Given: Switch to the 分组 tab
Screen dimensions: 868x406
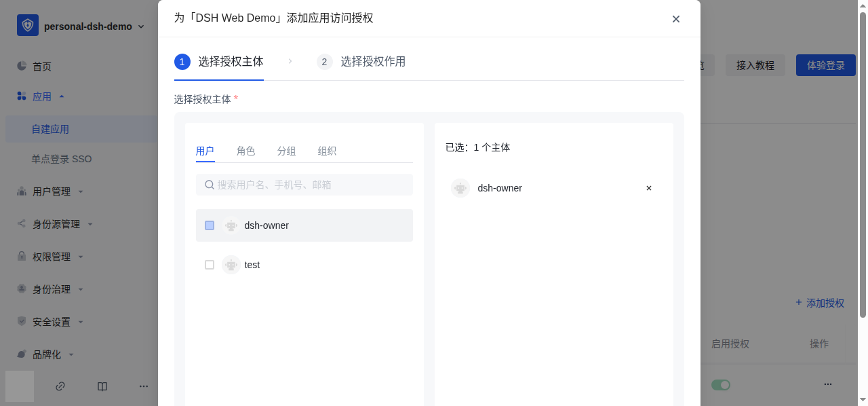Looking at the screenshot, I should (x=287, y=151).
